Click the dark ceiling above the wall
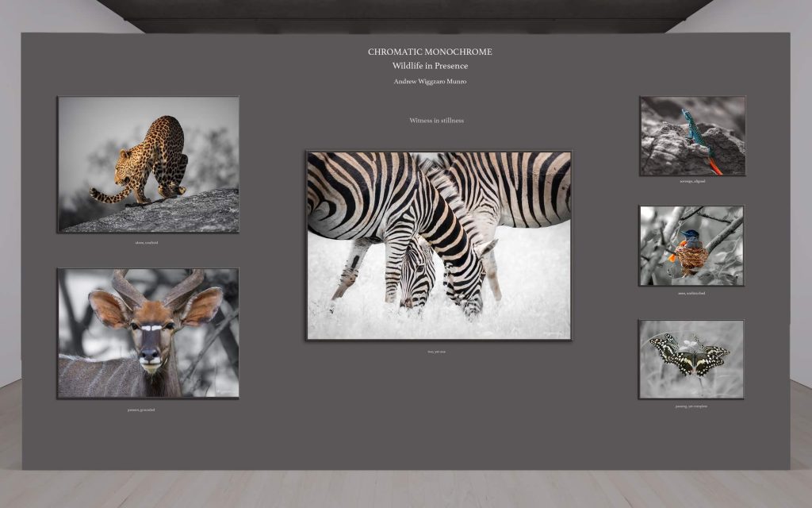This screenshot has height=508, width=812. pos(406,14)
